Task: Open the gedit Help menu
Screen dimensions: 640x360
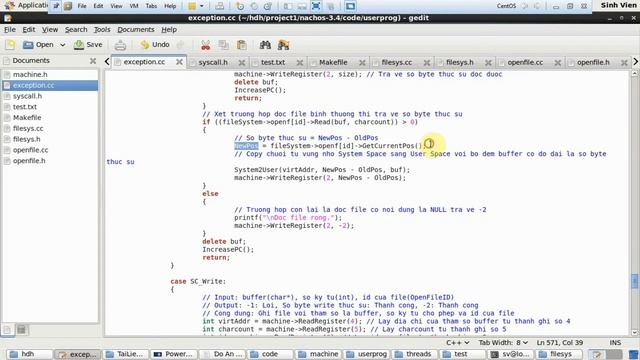Action: click(169, 29)
